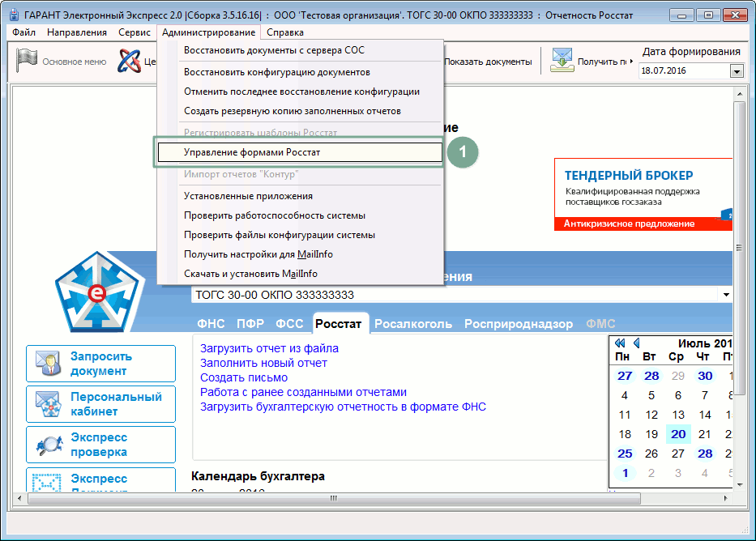Click the vertical scrollbar up arrow

click(739, 93)
